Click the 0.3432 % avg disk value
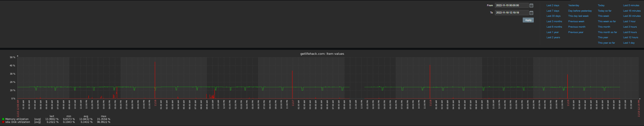Screen dimensions: 644x126 [87, 122]
